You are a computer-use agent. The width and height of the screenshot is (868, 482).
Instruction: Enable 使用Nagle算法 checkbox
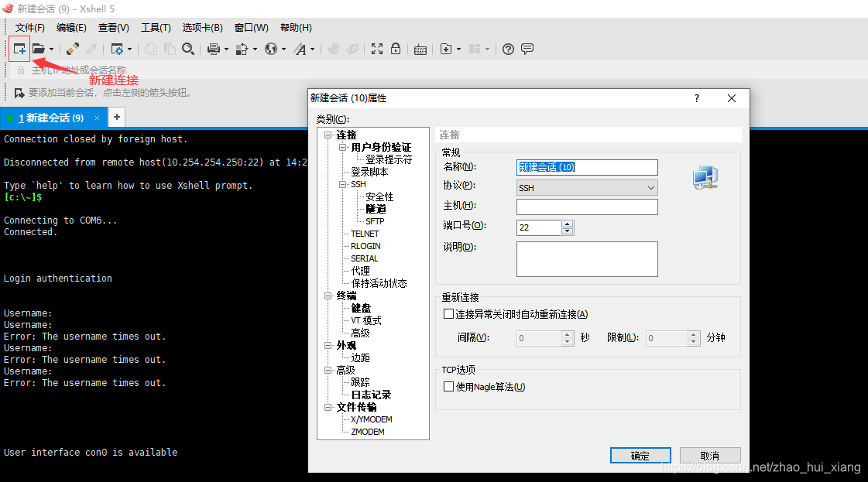click(x=449, y=386)
